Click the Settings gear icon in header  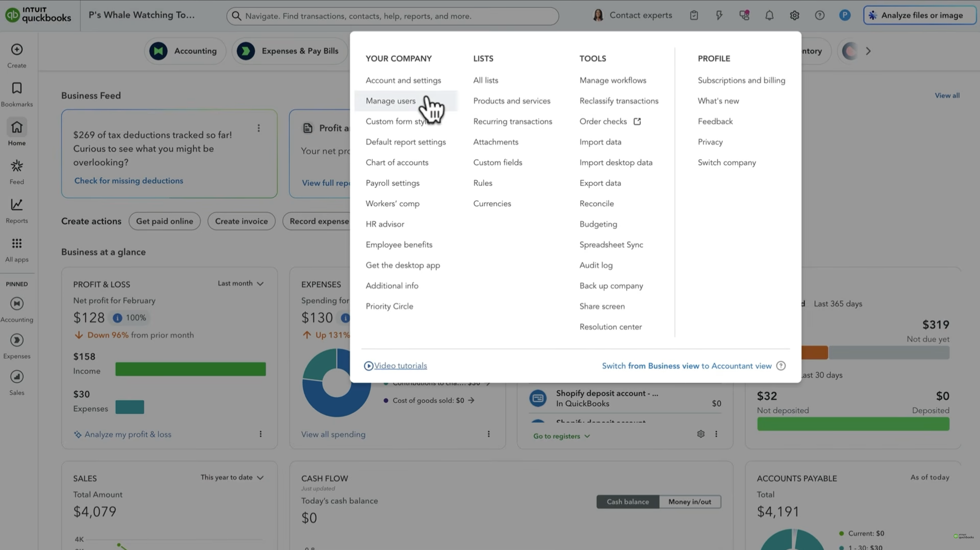(x=794, y=15)
